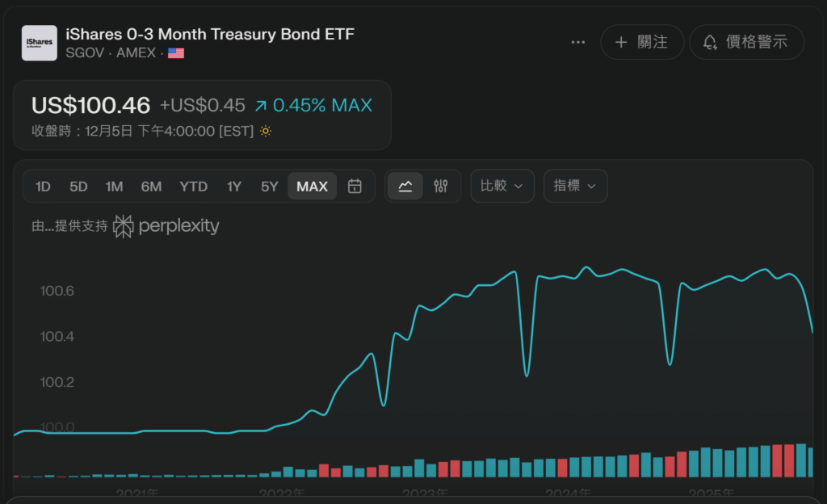
Task: Switch to line chart view
Action: click(405, 187)
